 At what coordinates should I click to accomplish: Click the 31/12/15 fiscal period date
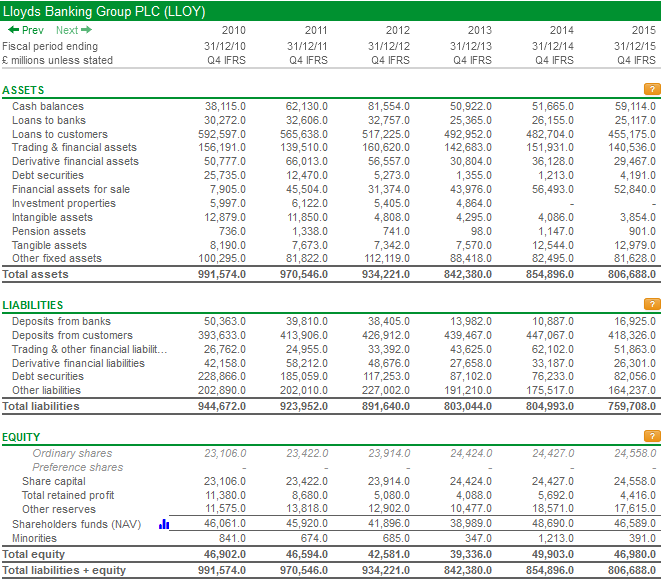(x=634, y=46)
